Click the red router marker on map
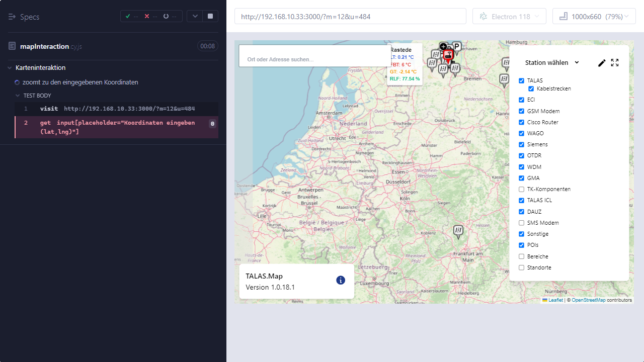644x362 pixels. (449, 55)
